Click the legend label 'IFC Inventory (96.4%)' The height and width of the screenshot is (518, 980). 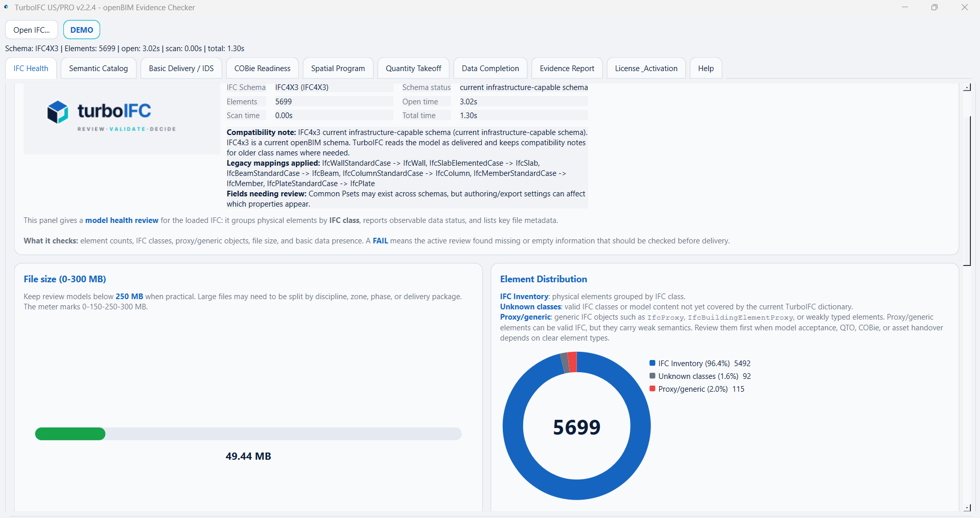point(694,364)
